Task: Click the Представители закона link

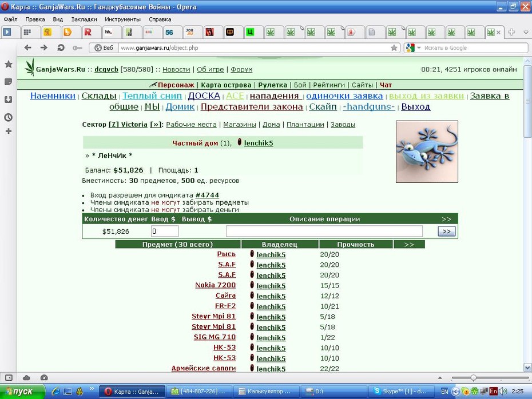Action: tap(252, 107)
